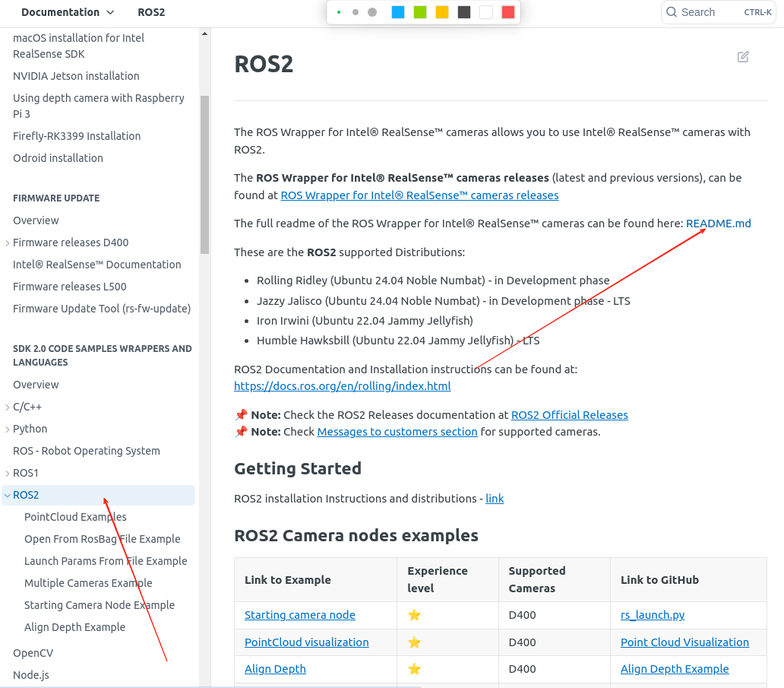
Task: Open macOS installation for Intel RealSense SDK
Action: click(78, 46)
